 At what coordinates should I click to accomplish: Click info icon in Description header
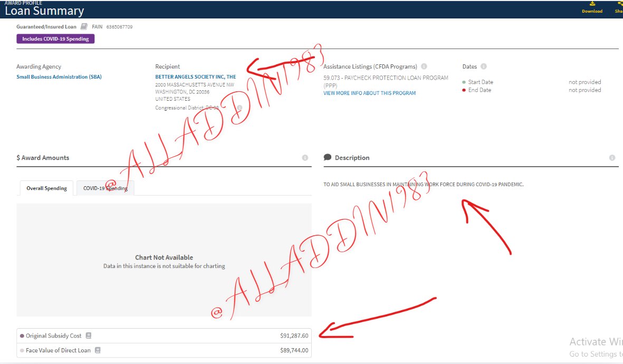point(612,158)
